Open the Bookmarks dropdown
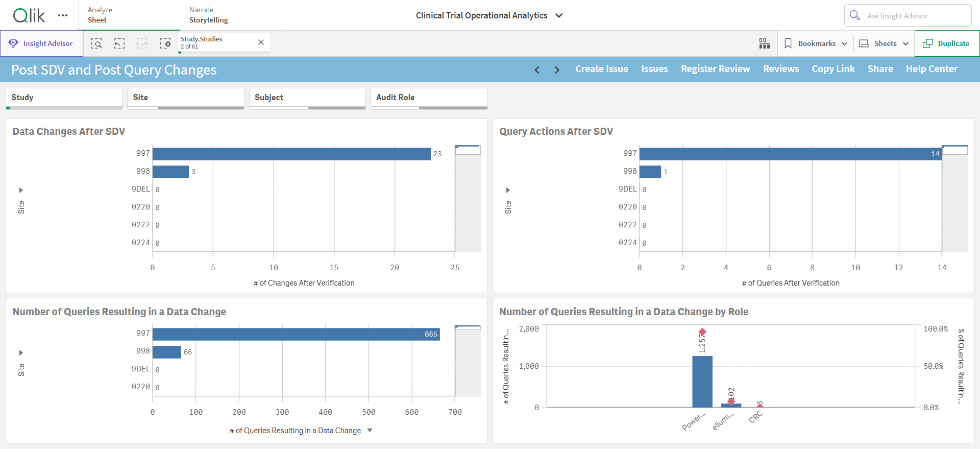 pos(816,43)
